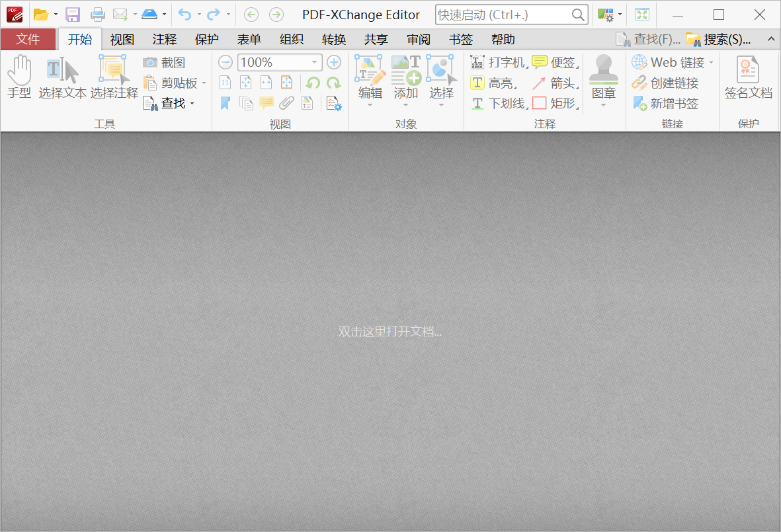Switch to the Protect (保护) tab
The image size is (781, 532).
click(206, 40)
